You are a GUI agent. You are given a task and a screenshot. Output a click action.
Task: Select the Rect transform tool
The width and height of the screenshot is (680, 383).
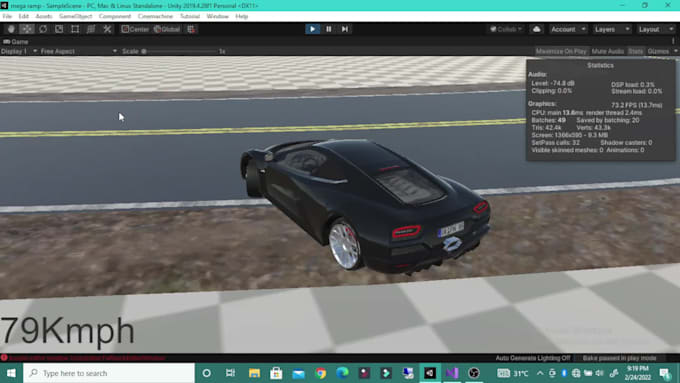pyautogui.click(x=75, y=29)
